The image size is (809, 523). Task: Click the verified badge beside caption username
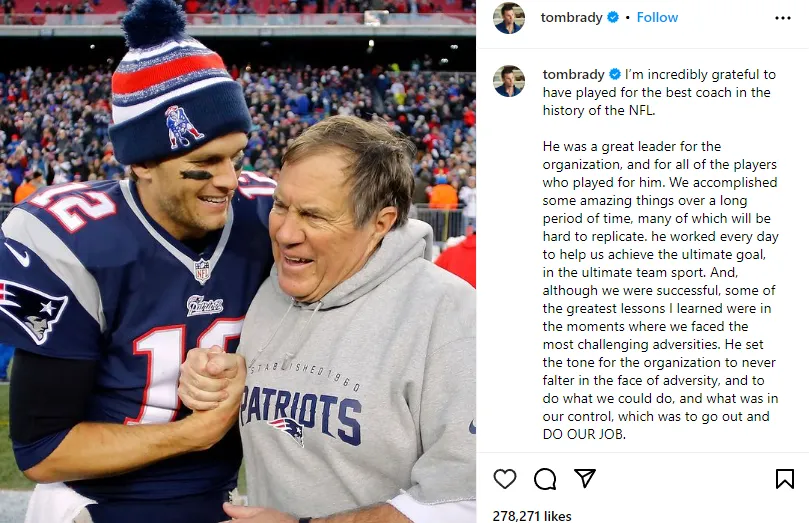coord(615,75)
